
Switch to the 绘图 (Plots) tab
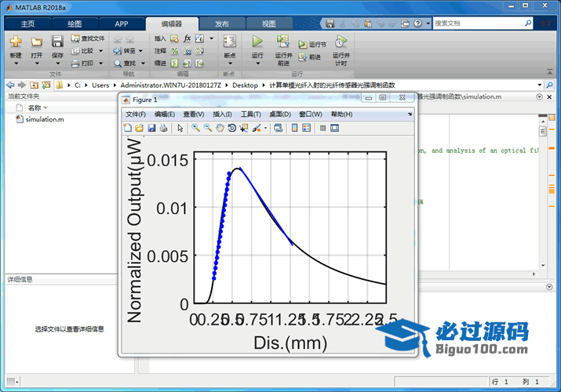click(x=75, y=24)
